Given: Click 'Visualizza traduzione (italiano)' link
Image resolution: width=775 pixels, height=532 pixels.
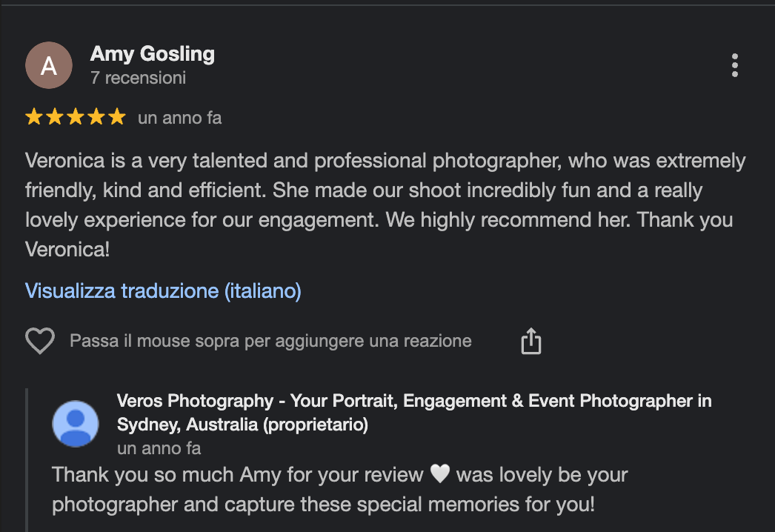Looking at the screenshot, I should (163, 290).
